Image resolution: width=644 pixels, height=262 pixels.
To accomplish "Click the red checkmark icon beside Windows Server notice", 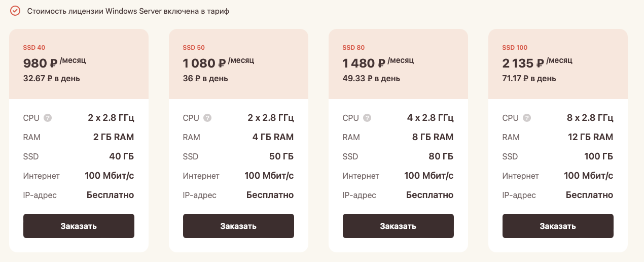I will (x=15, y=11).
